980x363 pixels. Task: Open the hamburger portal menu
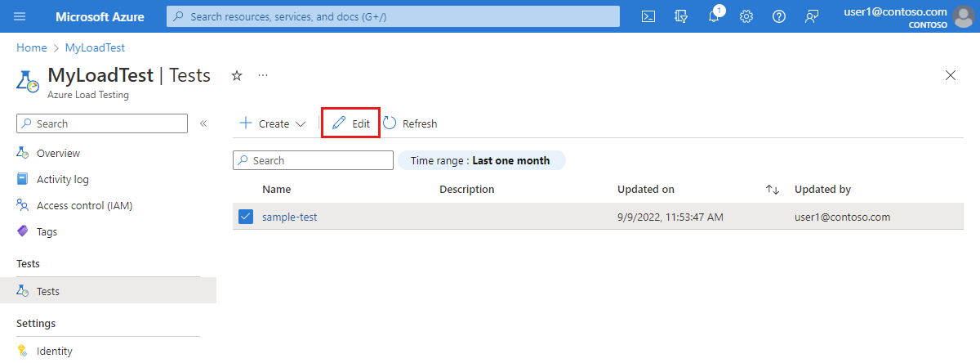click(x=20, y=16)
